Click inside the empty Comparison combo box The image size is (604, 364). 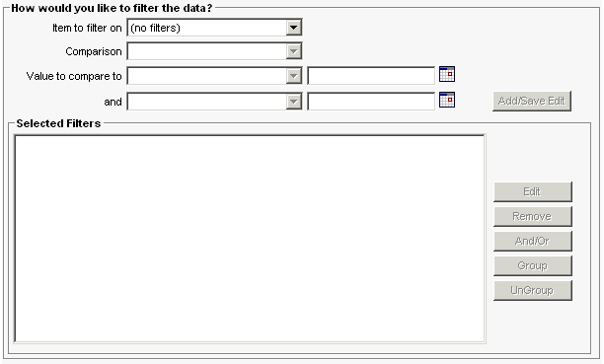pyautogui.click(x=207, y=51)
